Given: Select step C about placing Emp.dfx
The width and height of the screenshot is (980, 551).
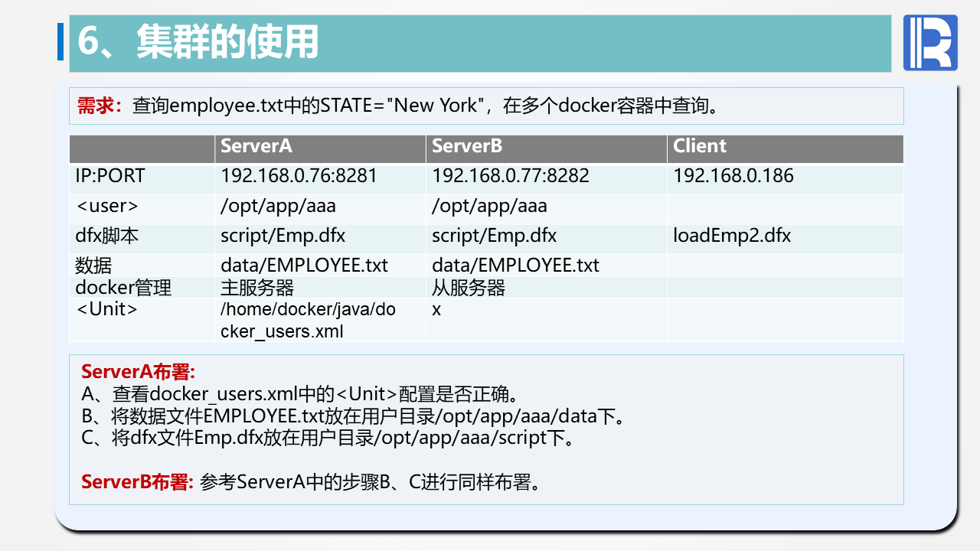Looking at the screenshot, I should (328, 439).
